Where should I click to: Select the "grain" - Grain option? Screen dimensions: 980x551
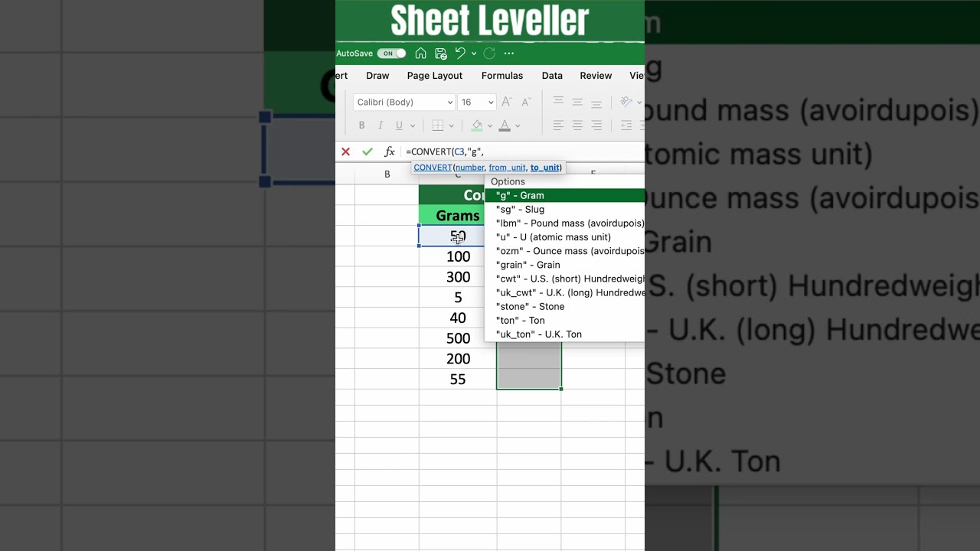(565, 265)
